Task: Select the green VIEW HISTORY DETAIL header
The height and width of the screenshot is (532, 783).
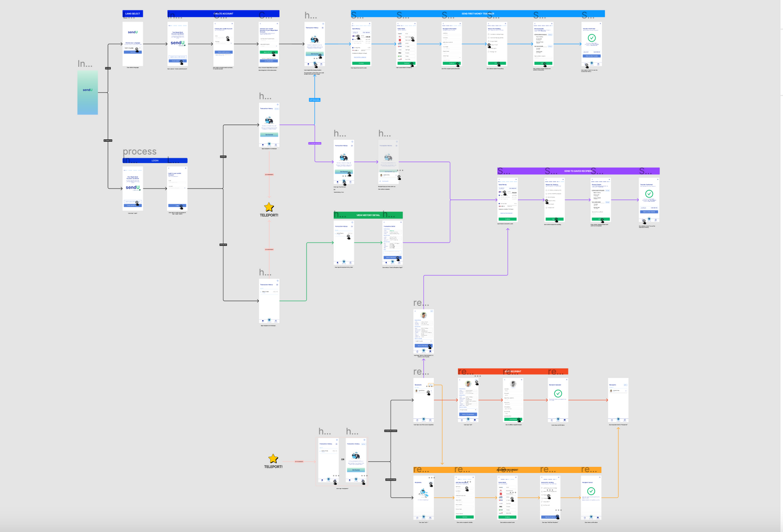Action: click(x=368, y=215)
